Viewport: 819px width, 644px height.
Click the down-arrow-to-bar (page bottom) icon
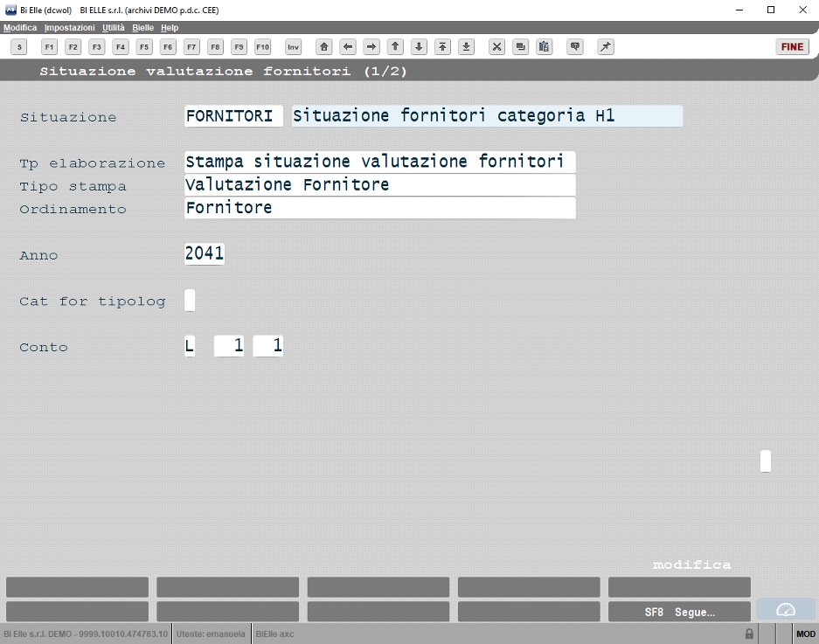[467, 47]
